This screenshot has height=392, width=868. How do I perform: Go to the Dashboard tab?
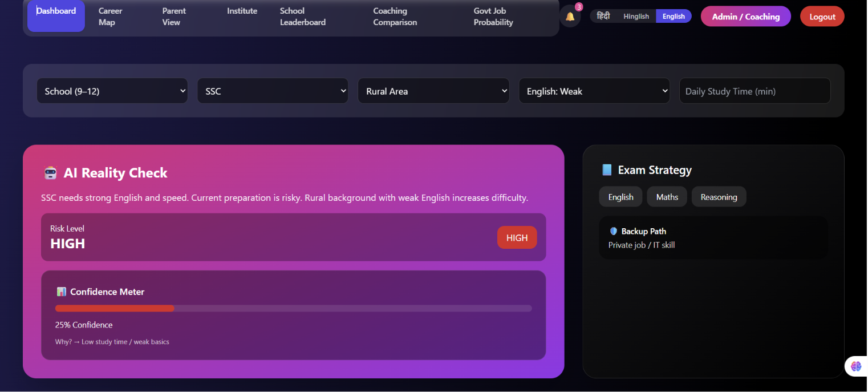click(56, 16)
